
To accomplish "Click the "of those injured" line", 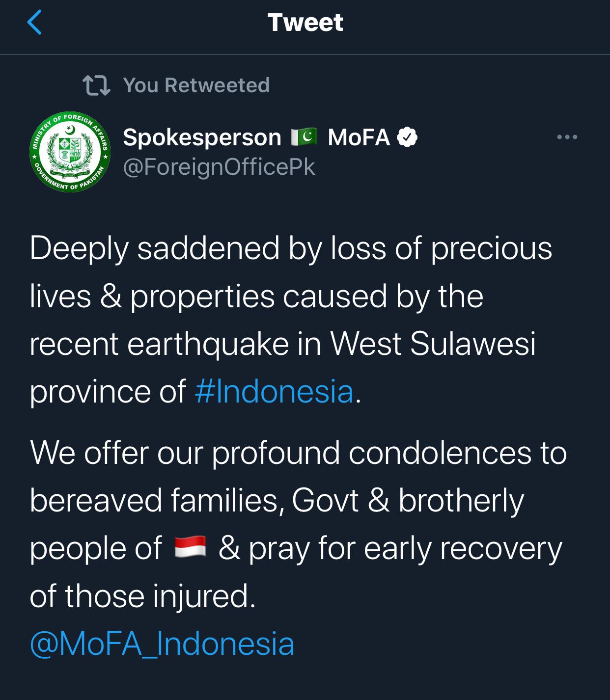I will 142,596.
